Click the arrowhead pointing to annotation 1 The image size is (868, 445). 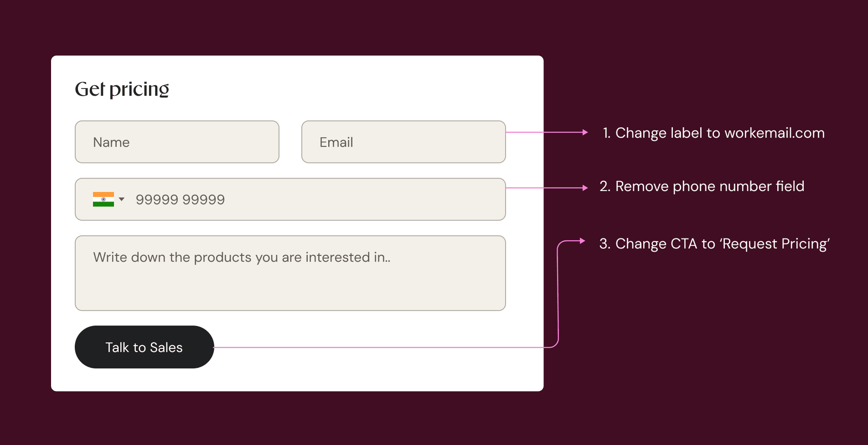coord(585,132)
